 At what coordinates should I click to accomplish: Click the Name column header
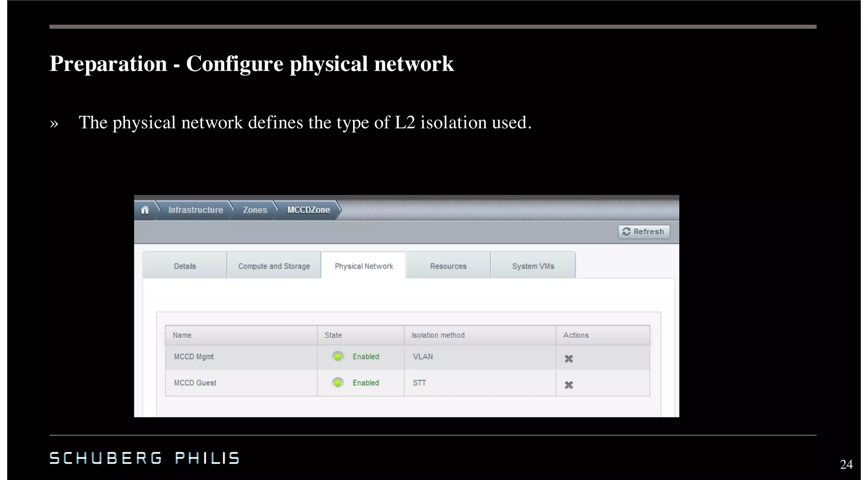click(x=241, y=335)
